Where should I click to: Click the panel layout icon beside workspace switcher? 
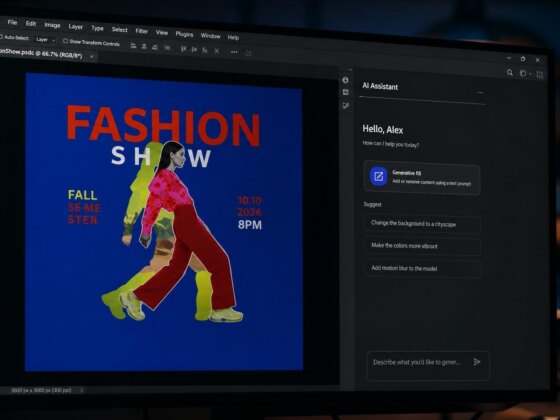click(540, 74)
